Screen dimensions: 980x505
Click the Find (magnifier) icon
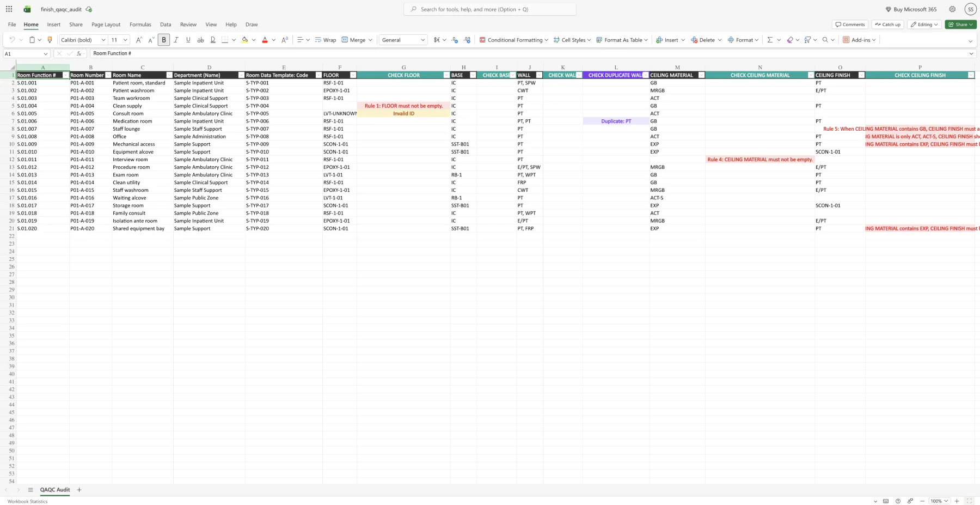coord(824,39)
